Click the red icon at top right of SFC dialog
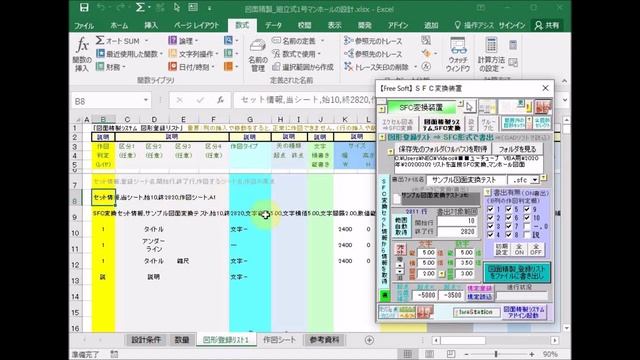This screenshot has height=360, width=640. pos(543,107)
